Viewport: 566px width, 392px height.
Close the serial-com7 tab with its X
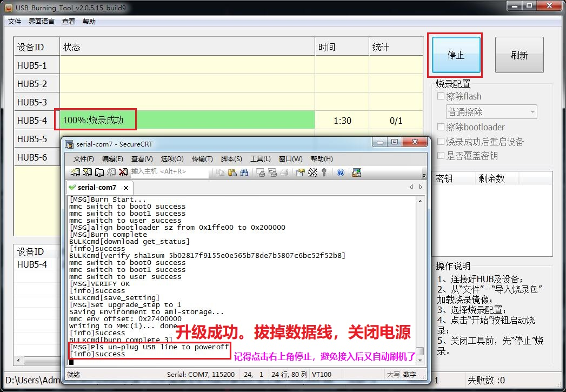(x=125, y=188)
